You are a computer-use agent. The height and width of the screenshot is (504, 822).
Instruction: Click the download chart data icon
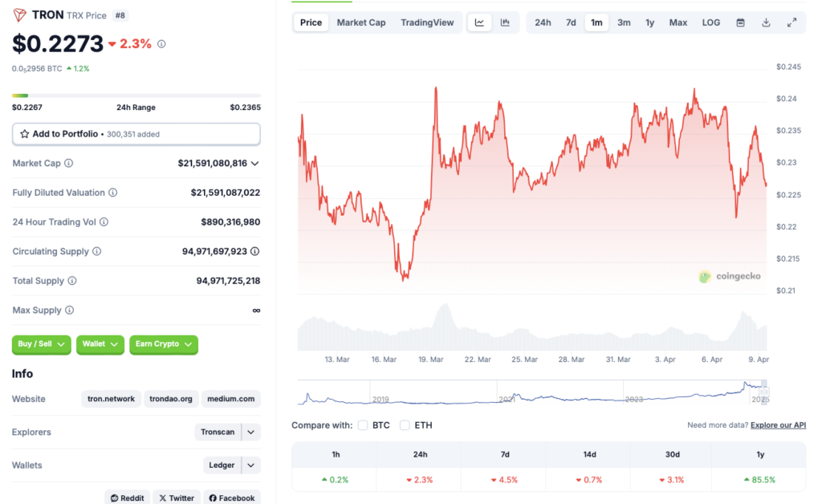(x=766, y=22)
